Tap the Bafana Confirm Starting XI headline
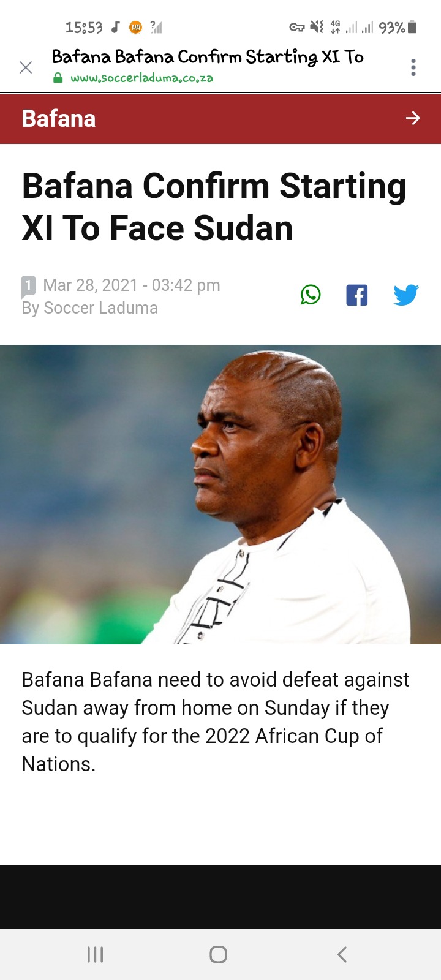441x980 pixels. 214,207
